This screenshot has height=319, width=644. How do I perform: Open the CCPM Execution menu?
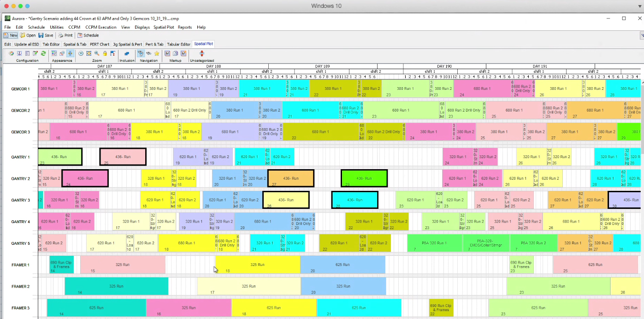click(x=101, y=27)
